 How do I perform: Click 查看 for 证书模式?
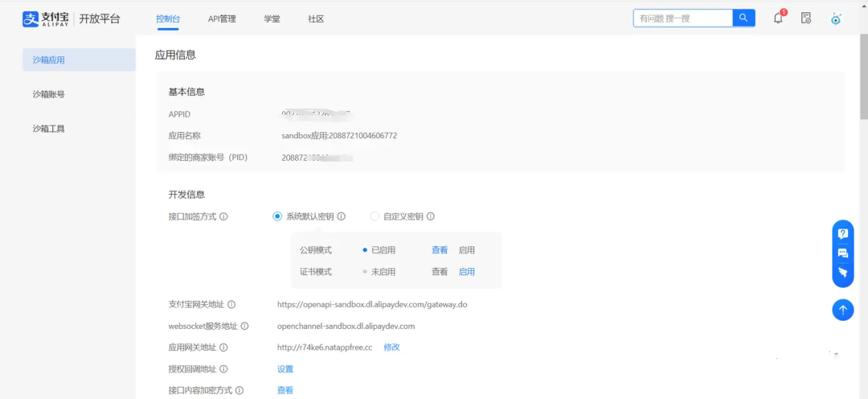440,272
